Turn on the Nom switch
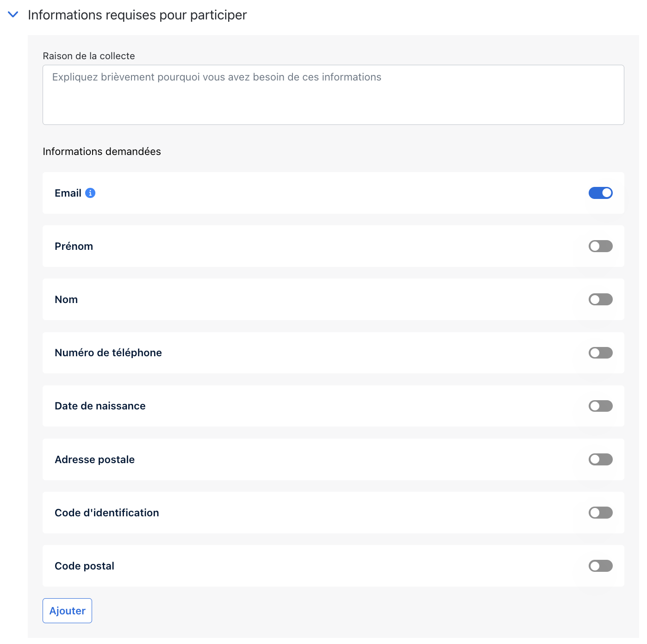647x644 pixels. pos(600,299)
